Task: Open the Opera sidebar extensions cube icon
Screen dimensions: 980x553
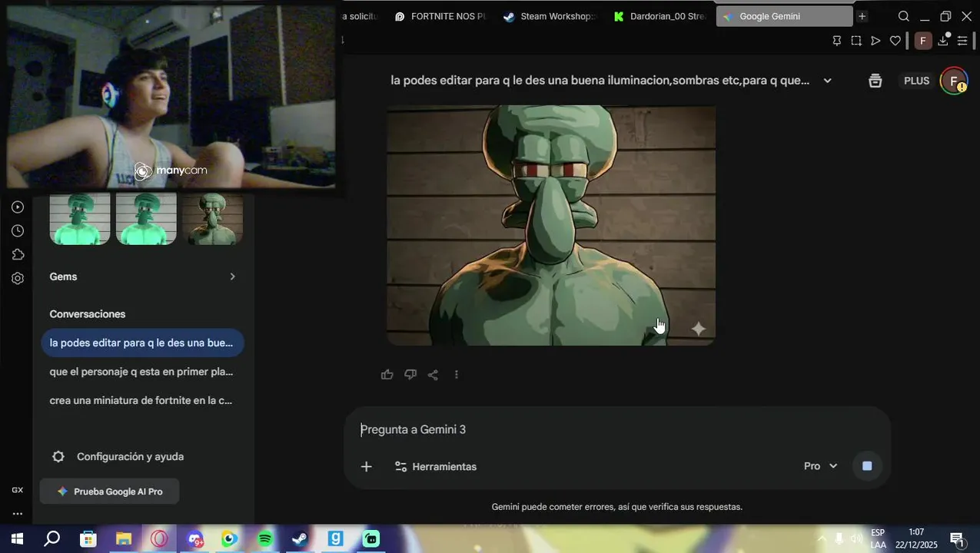Action: point(17,254)
